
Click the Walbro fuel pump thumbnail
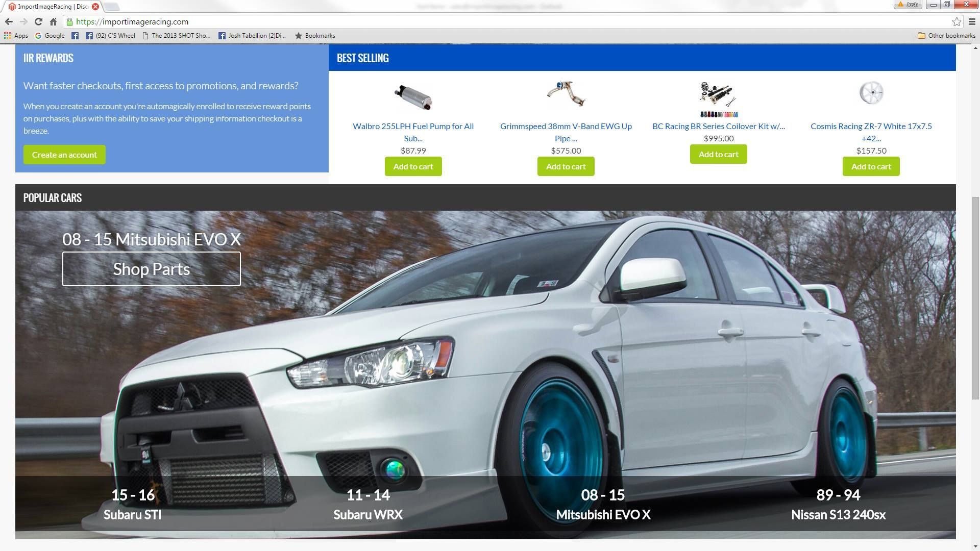coord(413,97)
